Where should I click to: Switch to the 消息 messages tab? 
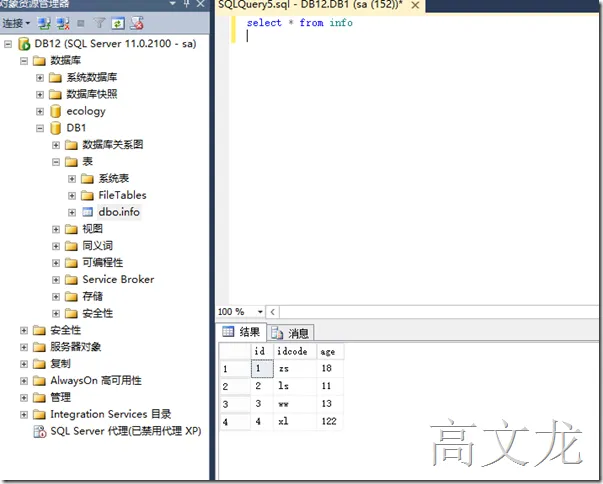290,333
